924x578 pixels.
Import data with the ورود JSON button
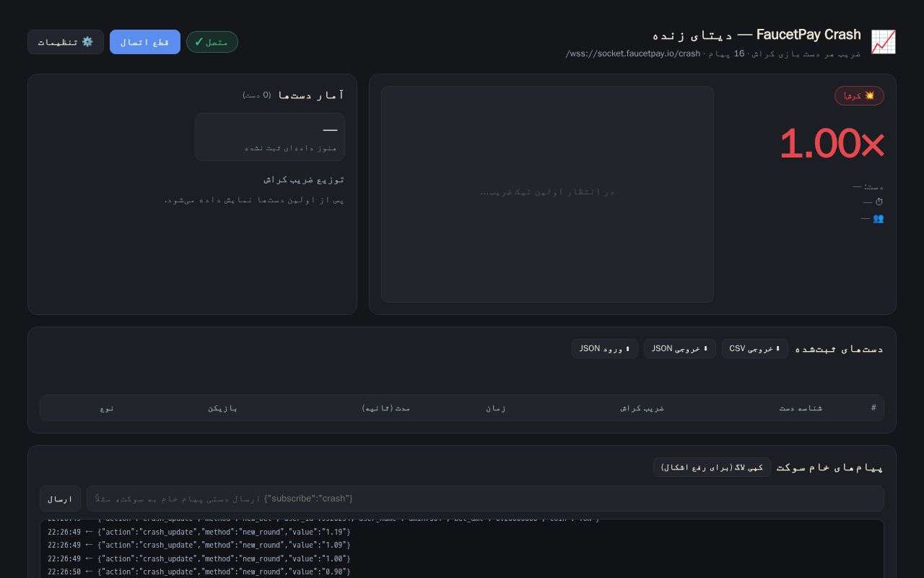(x=605, y=349)
